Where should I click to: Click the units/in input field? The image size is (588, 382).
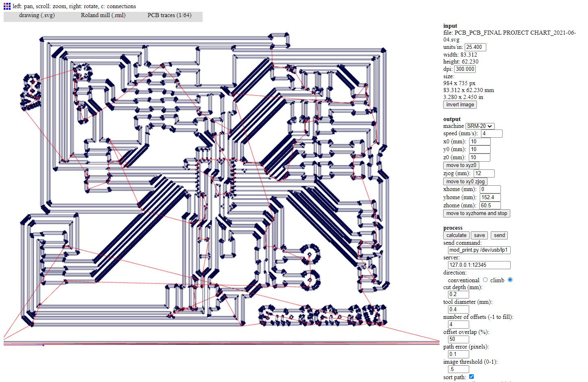(475, 47)
